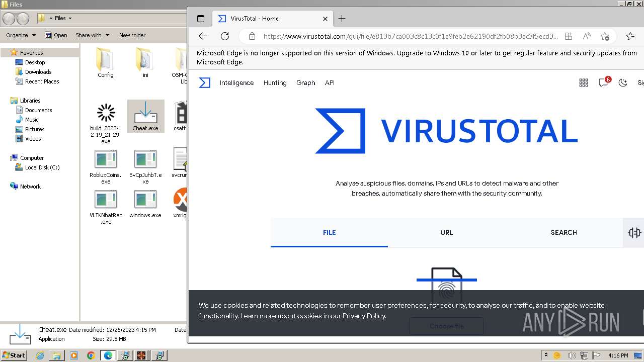The height and width of the screenshot is (362, 644).
Task: Open the Edge Favorites list
Action: 630,36
